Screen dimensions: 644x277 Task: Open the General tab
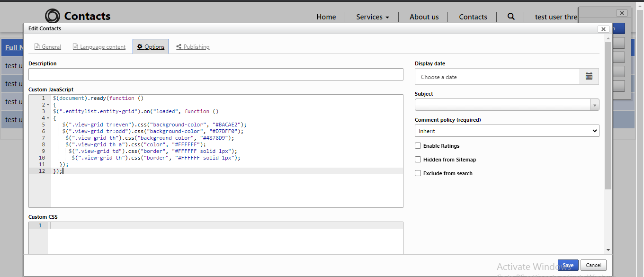(x=48, y=47)
